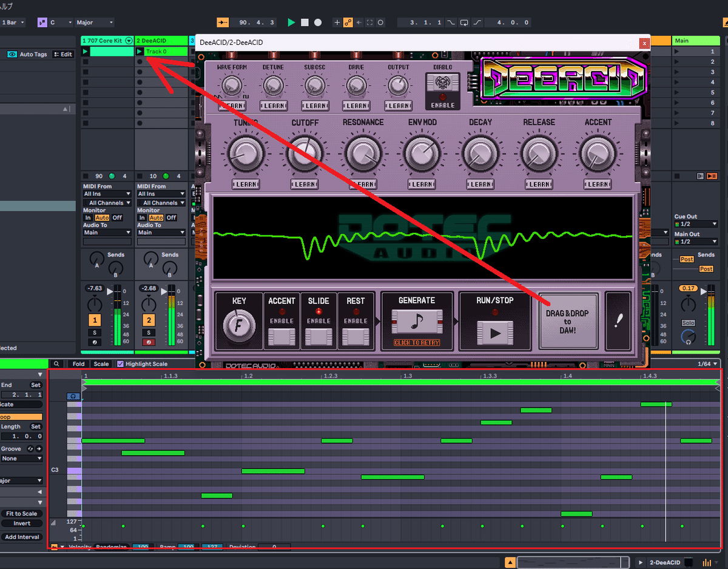728x569 pixels.
Task: Click the ENV MOD knob
Action: coord(422,153)
